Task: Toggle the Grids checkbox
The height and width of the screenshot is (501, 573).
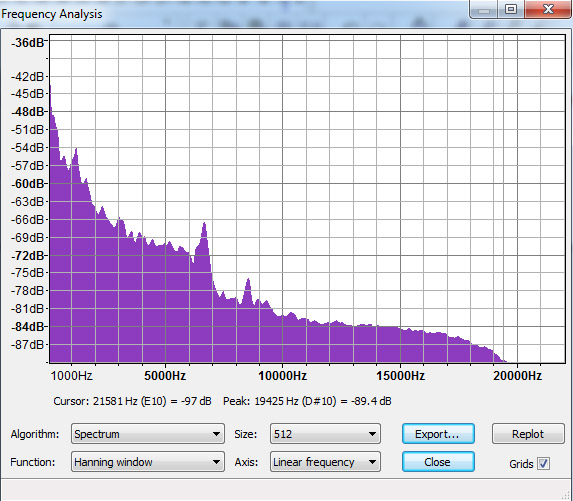Action: coord(543,464)
